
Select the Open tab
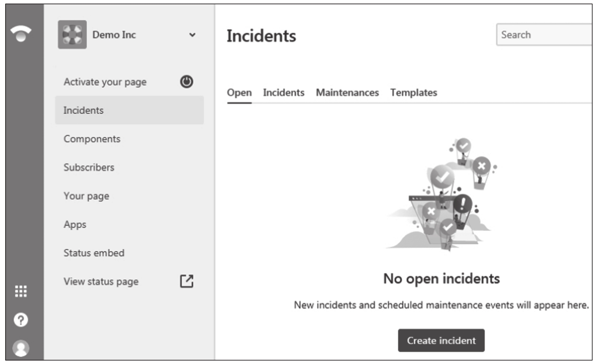coord(239,93)
